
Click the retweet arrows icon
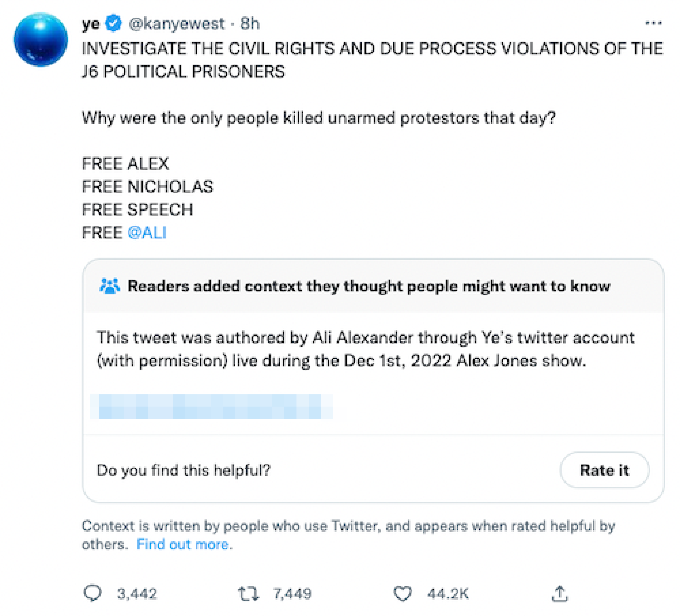248,593
